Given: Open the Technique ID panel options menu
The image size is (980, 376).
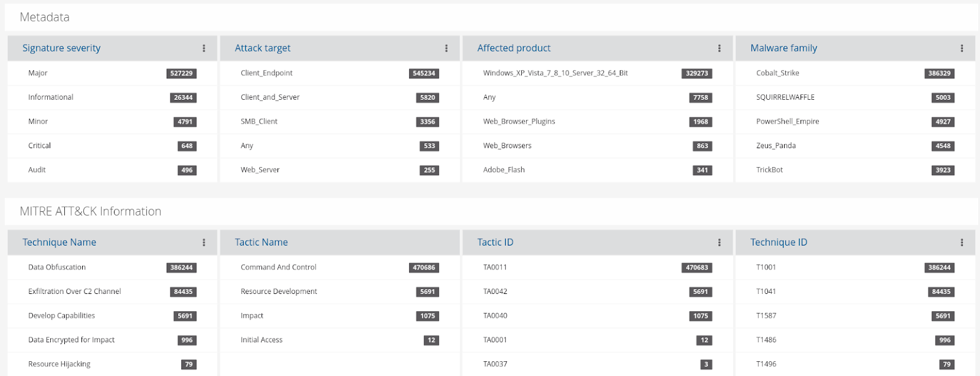Looking at the screenshot, I should (962, 243).
